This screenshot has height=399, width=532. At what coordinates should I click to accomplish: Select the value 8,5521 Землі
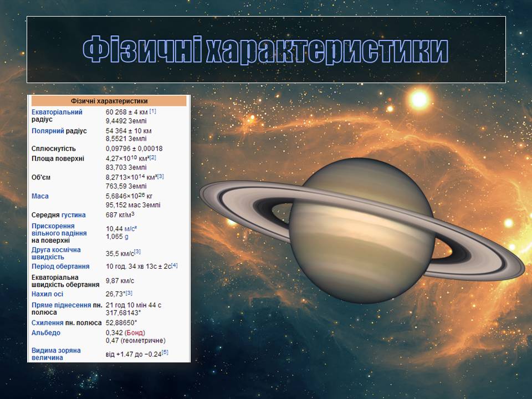(126, 139)
